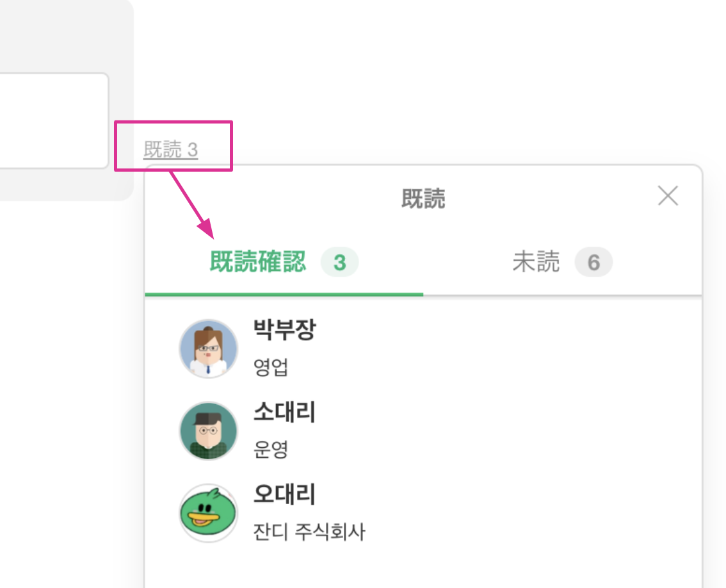
Task: Close the 既読 popup with the X
Action: pyautogui.click(x=668, y=196)
